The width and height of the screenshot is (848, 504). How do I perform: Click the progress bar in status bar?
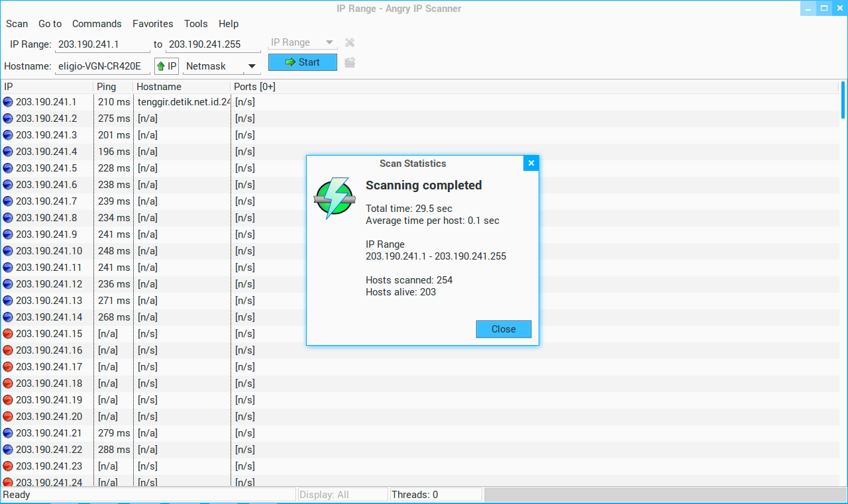664,495
